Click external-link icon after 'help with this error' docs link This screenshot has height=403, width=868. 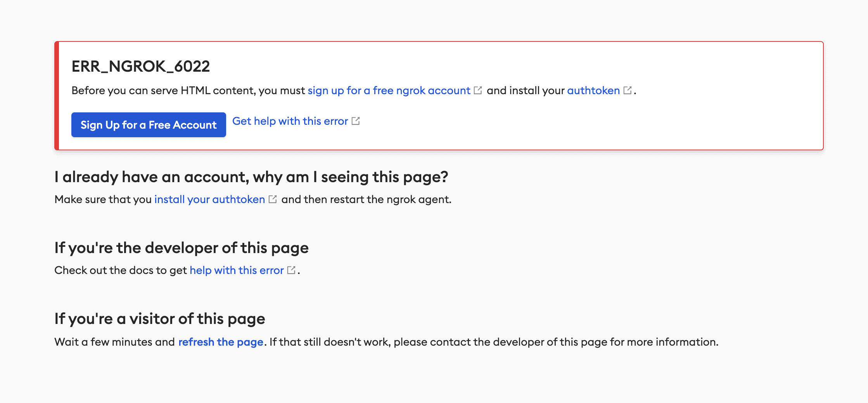coord(291,270)
